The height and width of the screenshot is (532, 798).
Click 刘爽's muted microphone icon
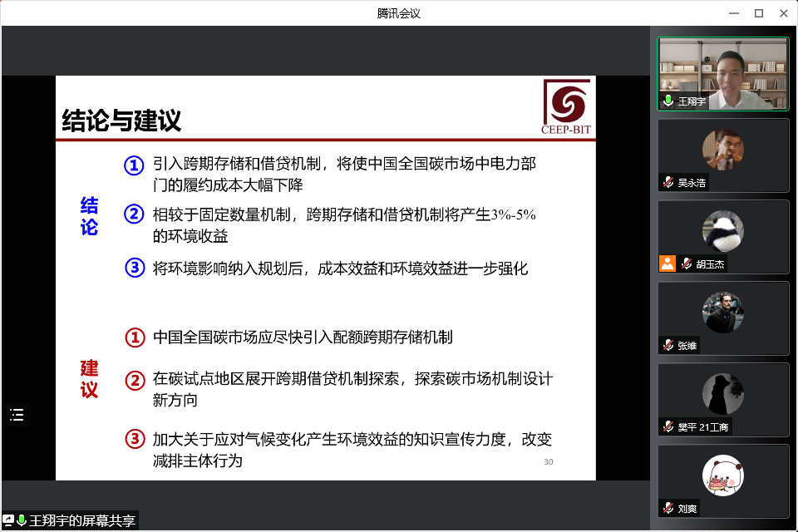(667, 509)
